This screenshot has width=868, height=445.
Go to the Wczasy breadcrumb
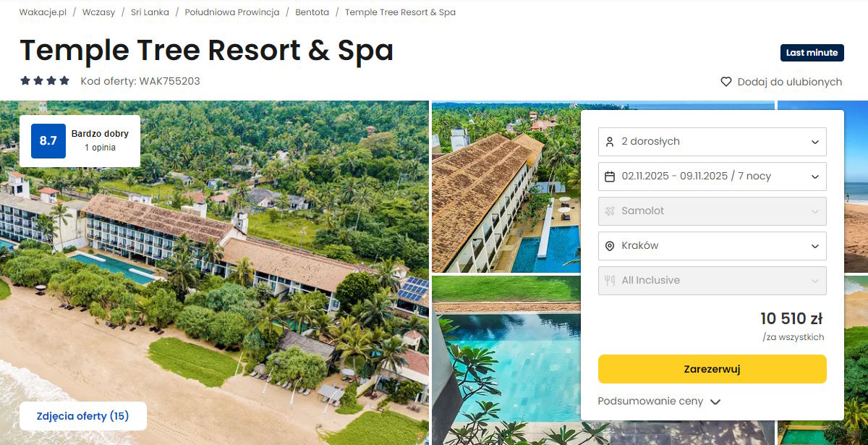pos(98,12)
